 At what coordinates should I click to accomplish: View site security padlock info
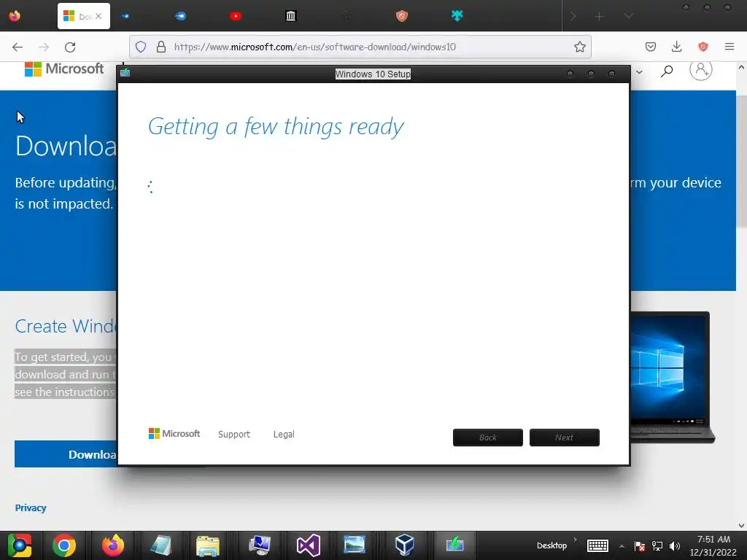[x=161, y=47]
